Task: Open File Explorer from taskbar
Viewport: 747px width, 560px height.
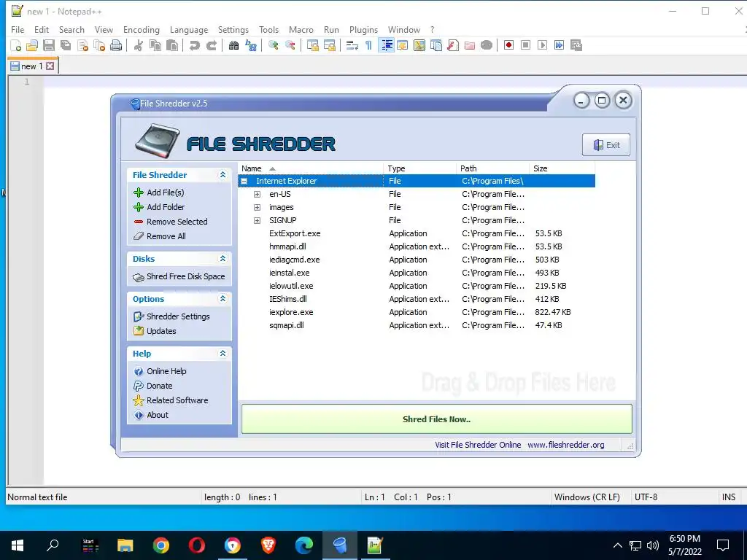Action: (x=125, y=545)
